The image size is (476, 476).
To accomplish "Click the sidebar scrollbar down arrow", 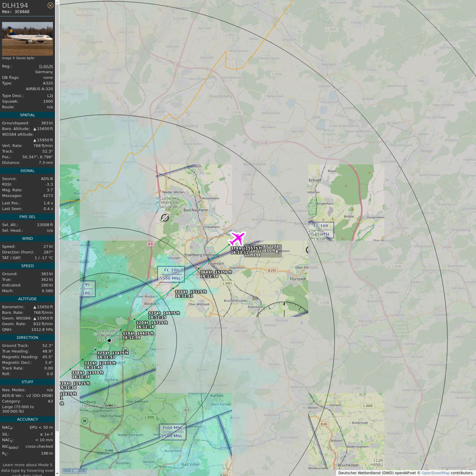I will (x=57, y=473).
